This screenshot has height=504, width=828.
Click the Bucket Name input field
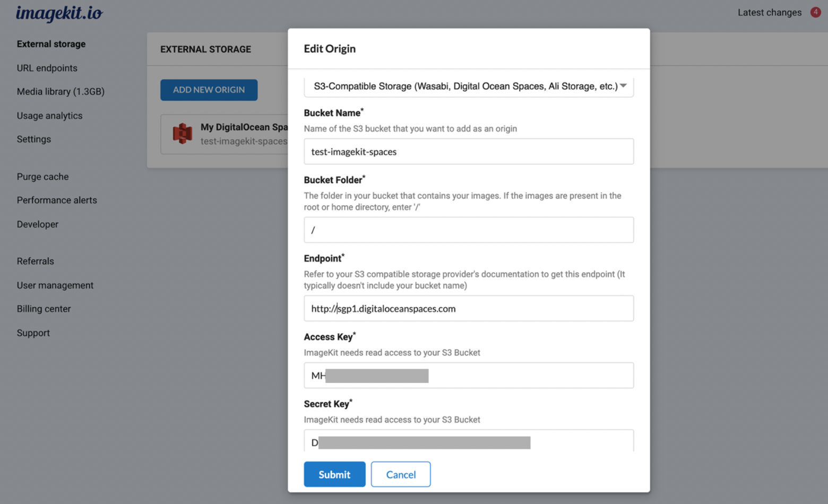click(x=469, y=152)
